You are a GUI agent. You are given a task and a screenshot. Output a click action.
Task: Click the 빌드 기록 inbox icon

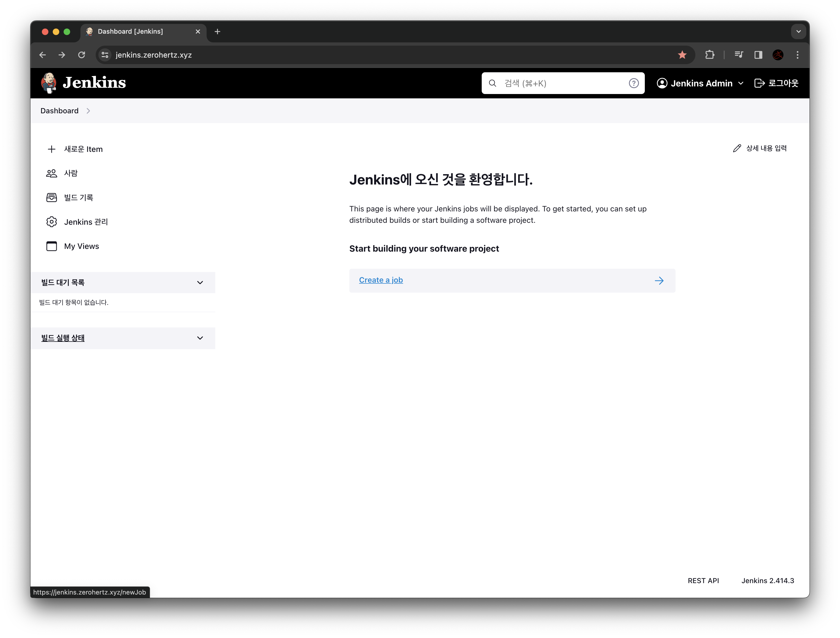[x=52, y=198]
